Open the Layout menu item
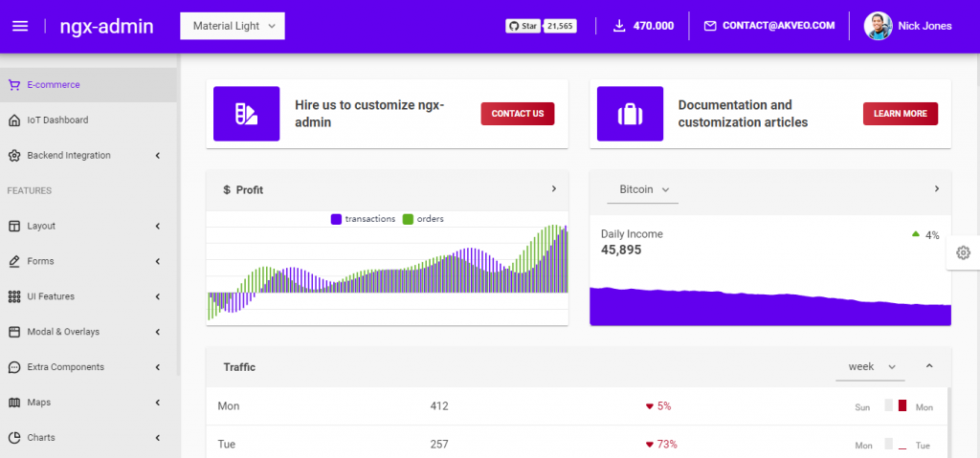The image size is (980, 458). coord(88,227)
